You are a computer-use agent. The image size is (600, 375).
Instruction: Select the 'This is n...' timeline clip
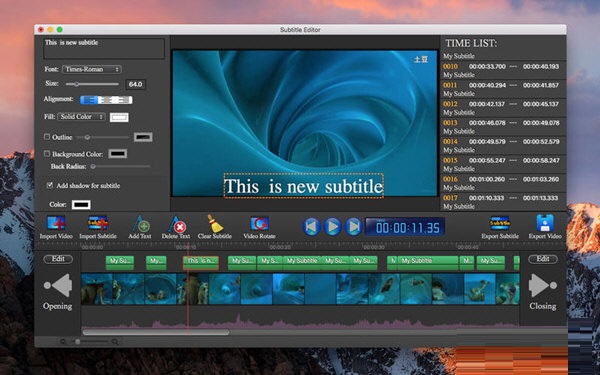click(201, 263)
